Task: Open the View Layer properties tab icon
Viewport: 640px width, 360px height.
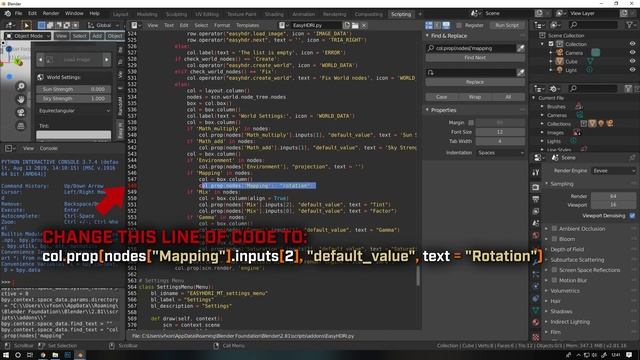Action: 536,211
